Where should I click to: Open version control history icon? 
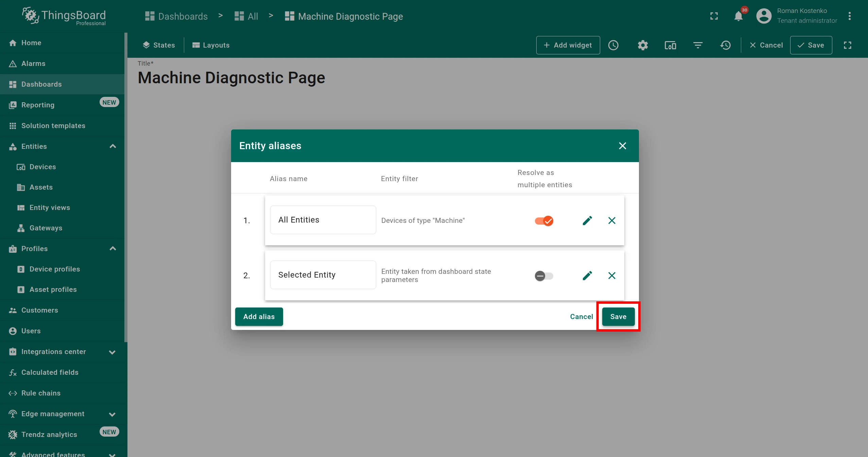coord(725,45)
